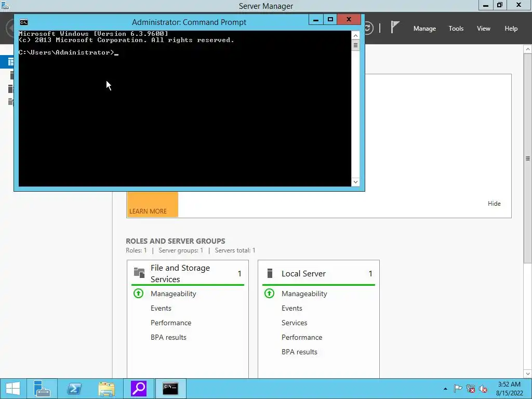Viewport: 532px width, 399px height.
Task: Open Performance under Local Server
Action: pos(302,338)
